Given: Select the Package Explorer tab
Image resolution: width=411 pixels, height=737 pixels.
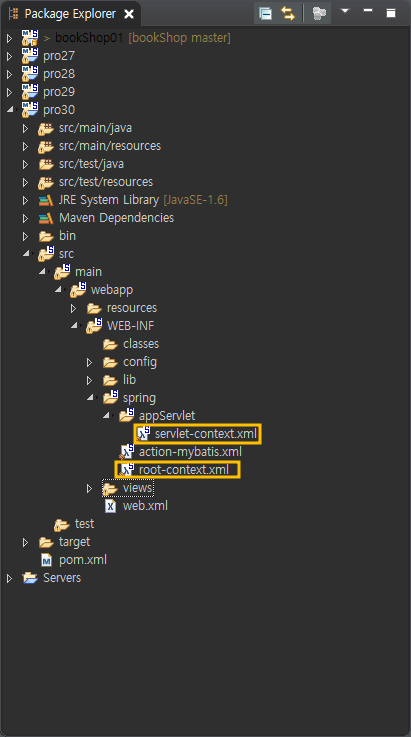Looking at the screenshot, I should [70, 14].
